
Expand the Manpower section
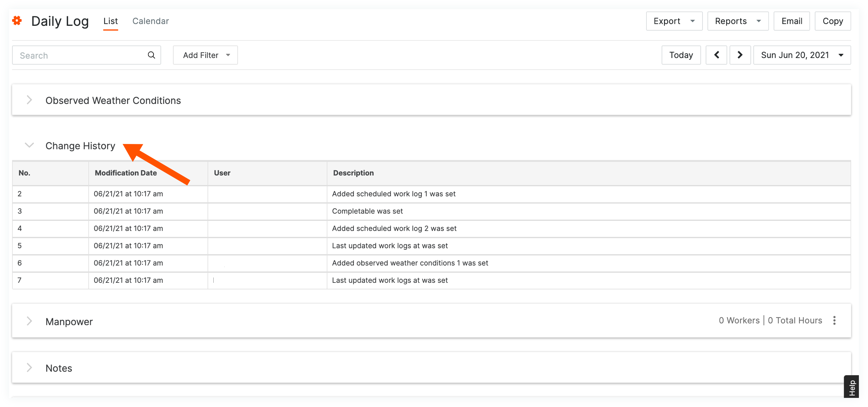point(29,321)
